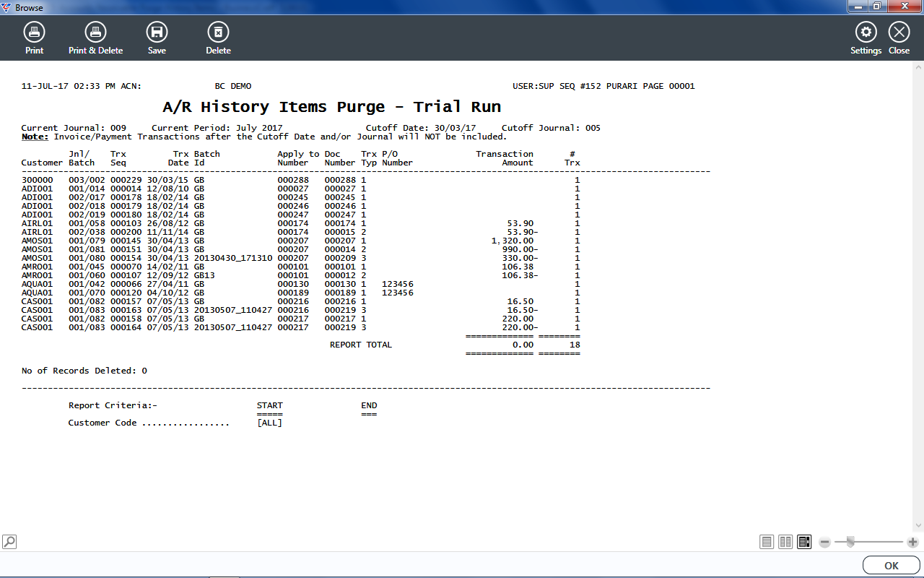The width and height of the screenshot is (924, 578).
Task: Click the Browse window title bar icon
Action: pos(7,7)
